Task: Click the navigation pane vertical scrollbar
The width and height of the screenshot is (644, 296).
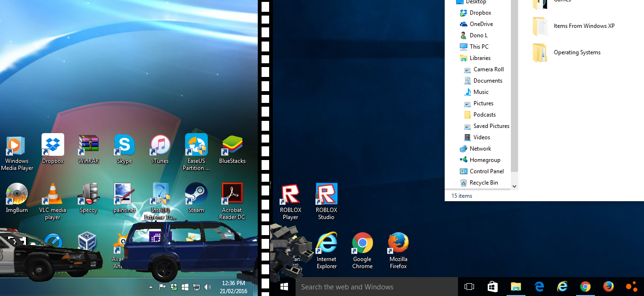Action: pos(515,85)
